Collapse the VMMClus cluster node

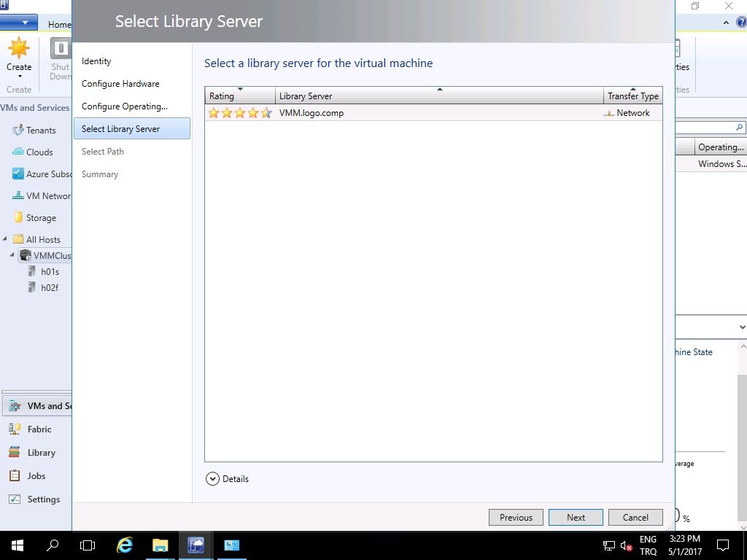(12, 255)
